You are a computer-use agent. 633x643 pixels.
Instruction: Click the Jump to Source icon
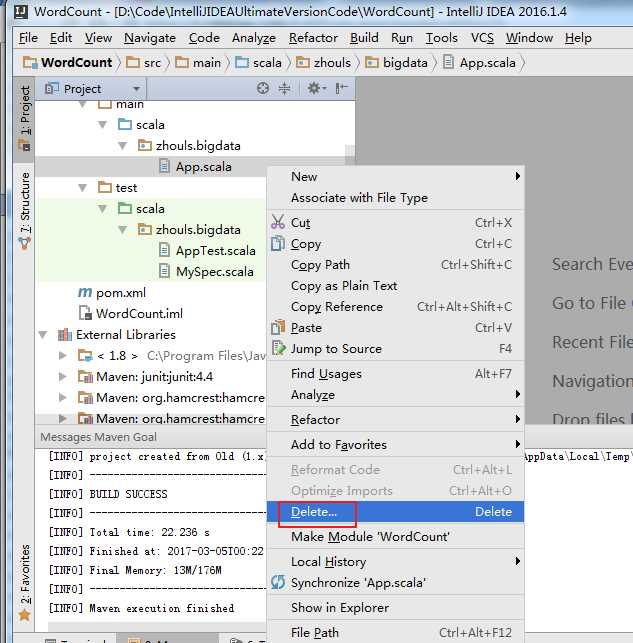coord(278,349)
